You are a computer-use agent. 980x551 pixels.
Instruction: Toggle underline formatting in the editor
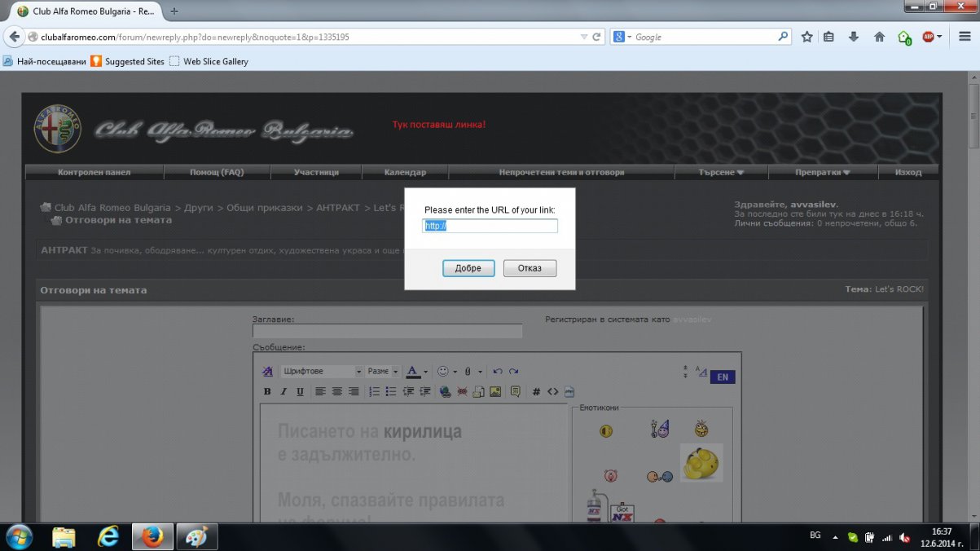[x=300, y=392]
